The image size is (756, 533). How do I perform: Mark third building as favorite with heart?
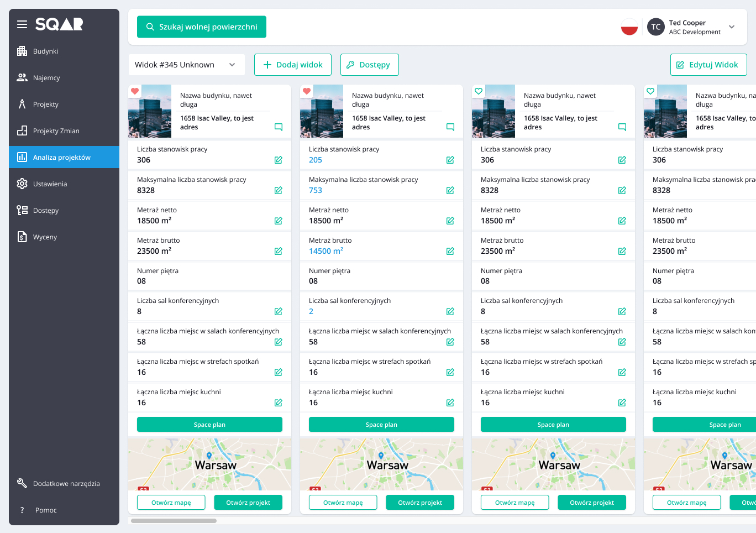479,91
